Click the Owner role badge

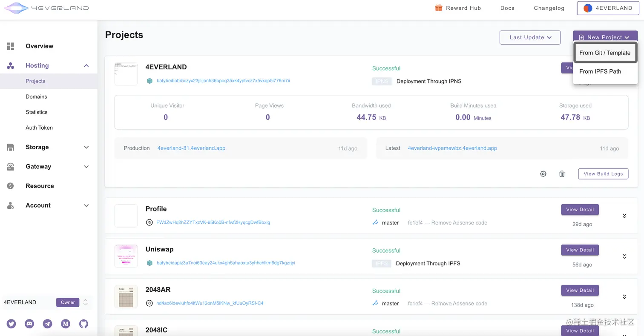(x=68, y=302)
